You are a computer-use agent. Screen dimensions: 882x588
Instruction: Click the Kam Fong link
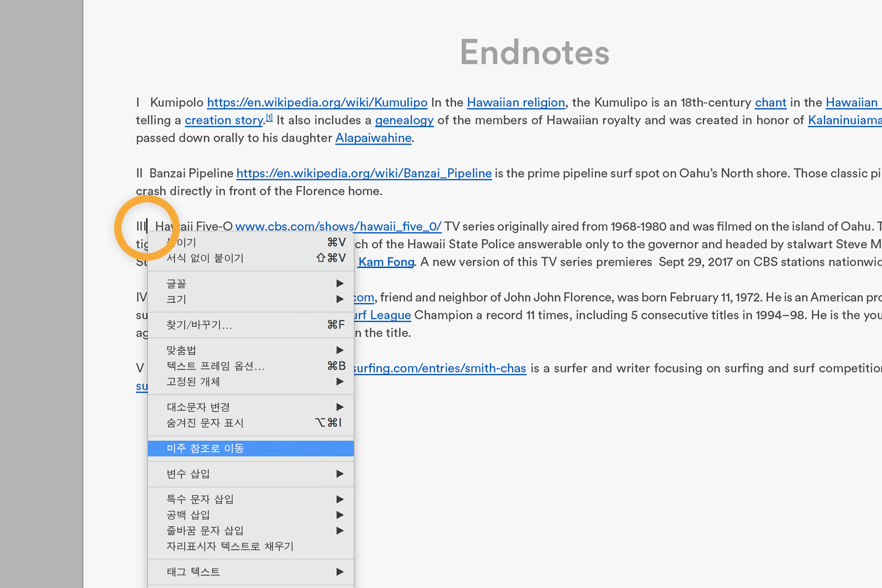tap(386, 262)
